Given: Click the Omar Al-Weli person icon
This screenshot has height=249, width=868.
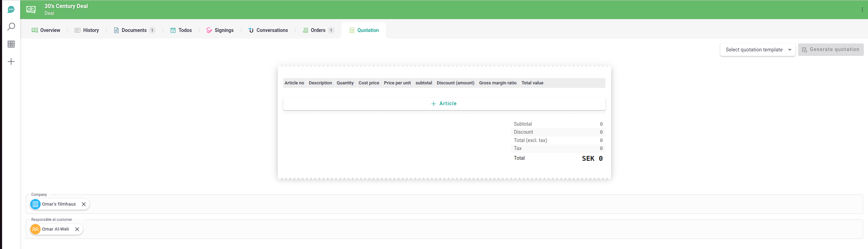Looking at the screenshot, I should (35, 229).
